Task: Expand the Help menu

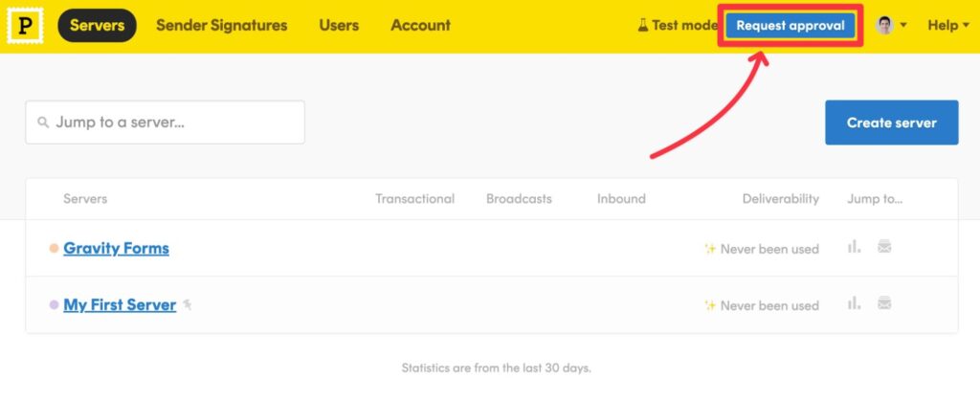Action: [947, 26]
